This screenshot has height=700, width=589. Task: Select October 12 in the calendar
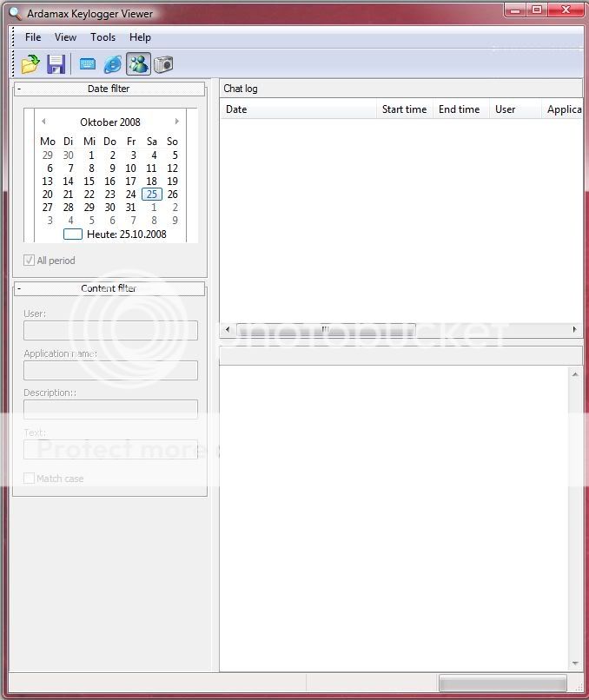(172, 168)
